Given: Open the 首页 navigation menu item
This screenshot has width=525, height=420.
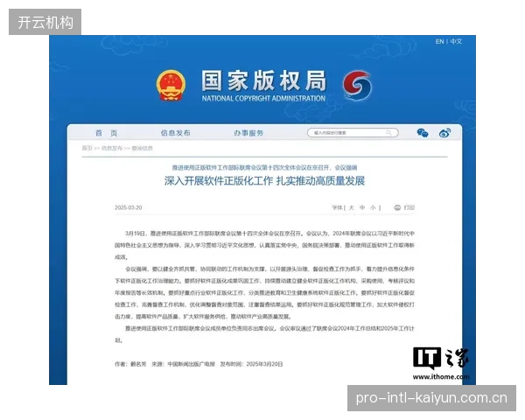Looking at the screenshot, I should pyautogui.click(x=106, y=133).
